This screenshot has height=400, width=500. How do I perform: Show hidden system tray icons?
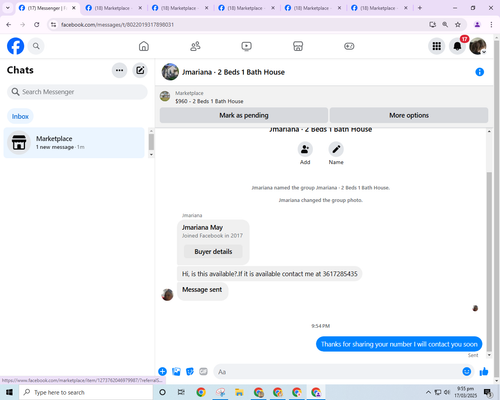(x=428, y=392)
